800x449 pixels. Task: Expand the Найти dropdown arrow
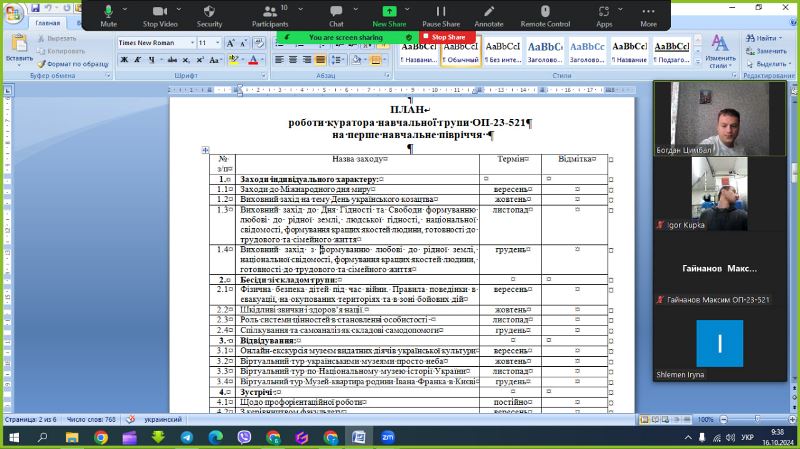pos(780,38)
